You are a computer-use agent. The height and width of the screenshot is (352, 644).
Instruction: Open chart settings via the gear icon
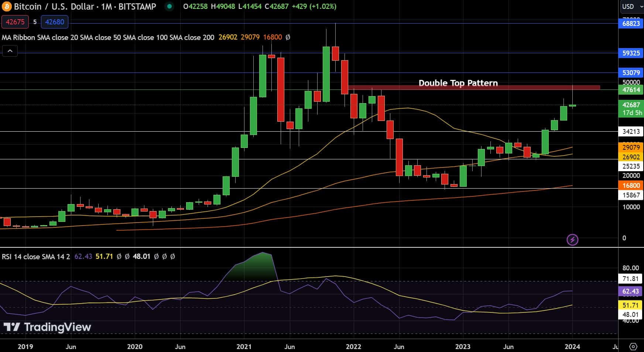(x=634, y=346)
